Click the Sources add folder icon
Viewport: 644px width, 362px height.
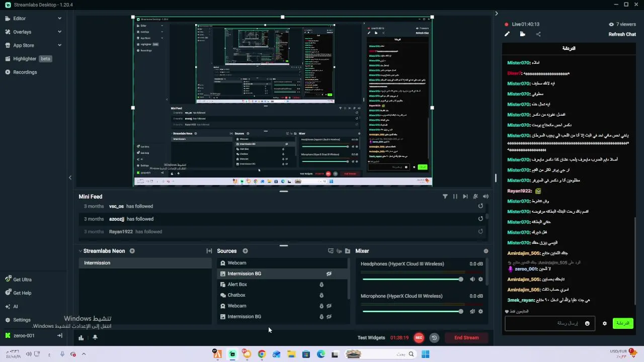click(347, 251)
